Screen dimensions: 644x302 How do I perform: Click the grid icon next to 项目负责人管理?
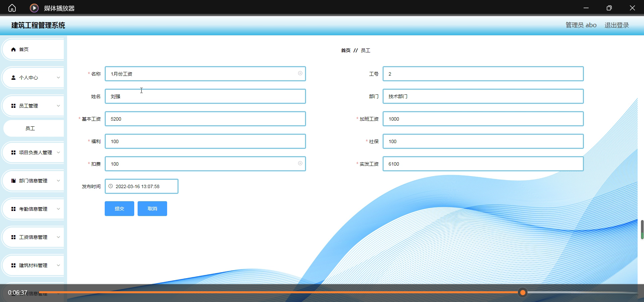[x=13, y=153]
